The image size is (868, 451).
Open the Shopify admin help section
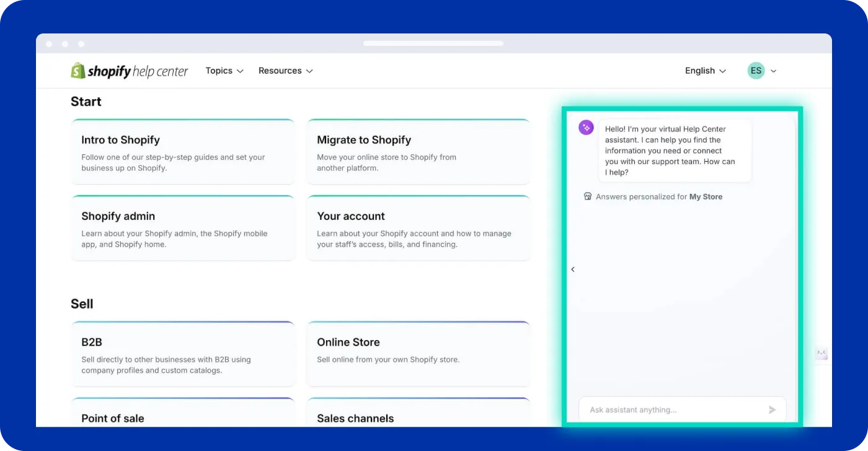tap(182, 227)
